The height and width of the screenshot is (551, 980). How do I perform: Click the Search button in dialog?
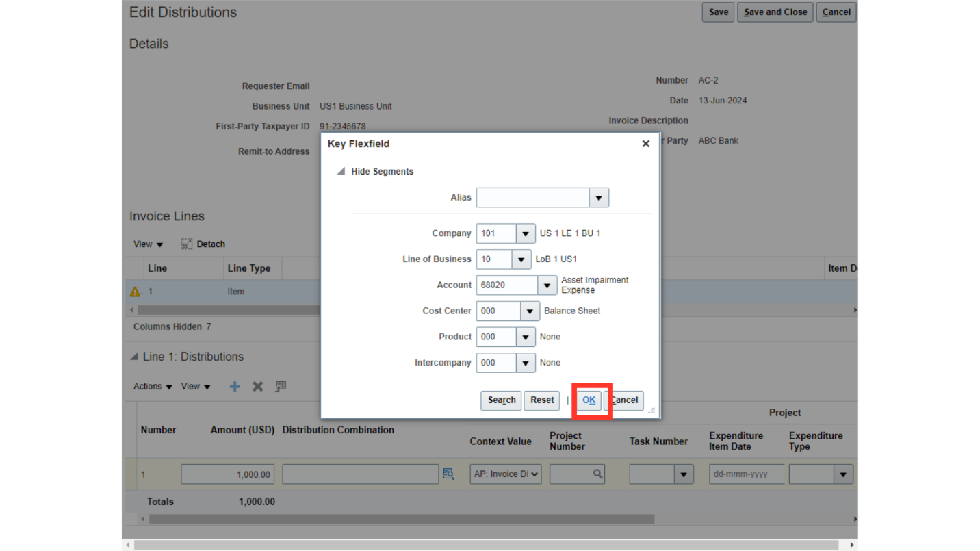(501, 400)
